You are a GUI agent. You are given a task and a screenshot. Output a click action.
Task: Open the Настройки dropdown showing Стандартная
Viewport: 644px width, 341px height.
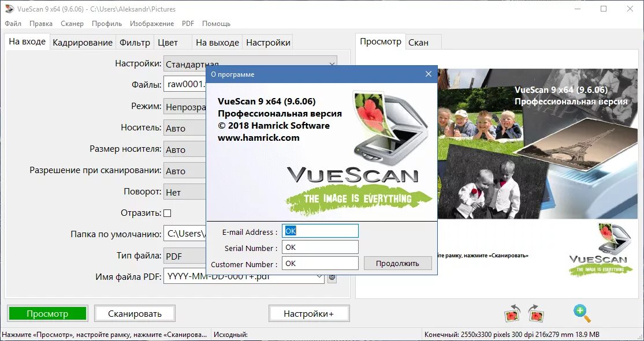[x=250, y=64]
